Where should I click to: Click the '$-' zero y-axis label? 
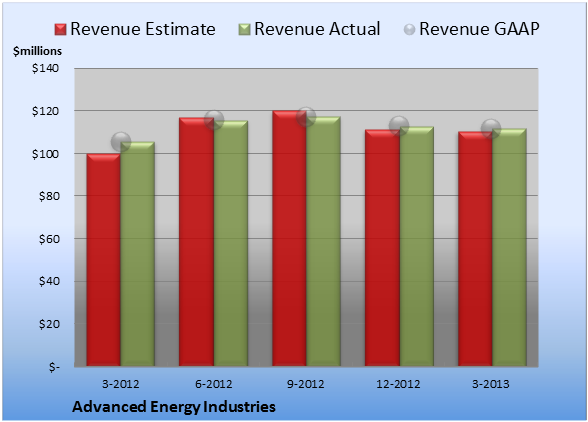pyautogui.click(x=54, y=366)
